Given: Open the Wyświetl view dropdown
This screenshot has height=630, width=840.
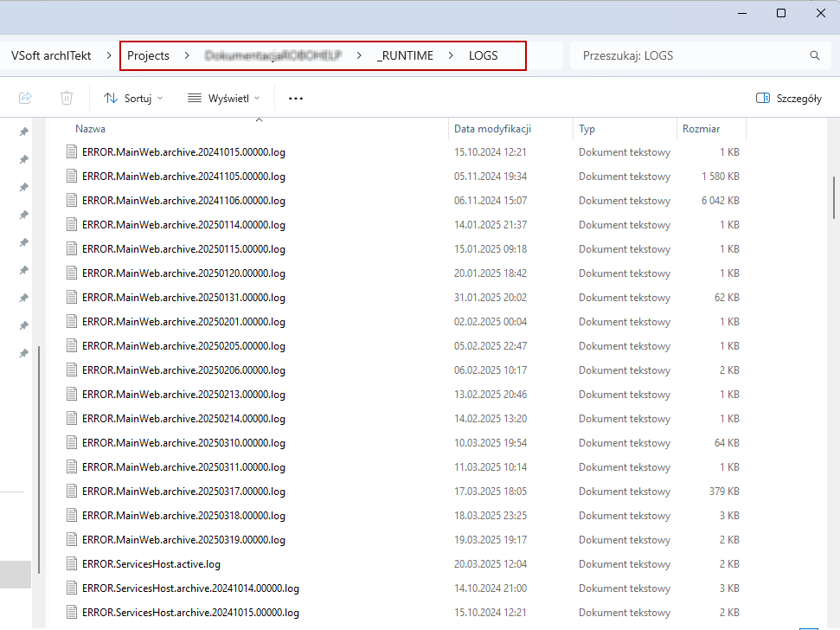Looking at the screenshot, I should click(x=224, y=99).
